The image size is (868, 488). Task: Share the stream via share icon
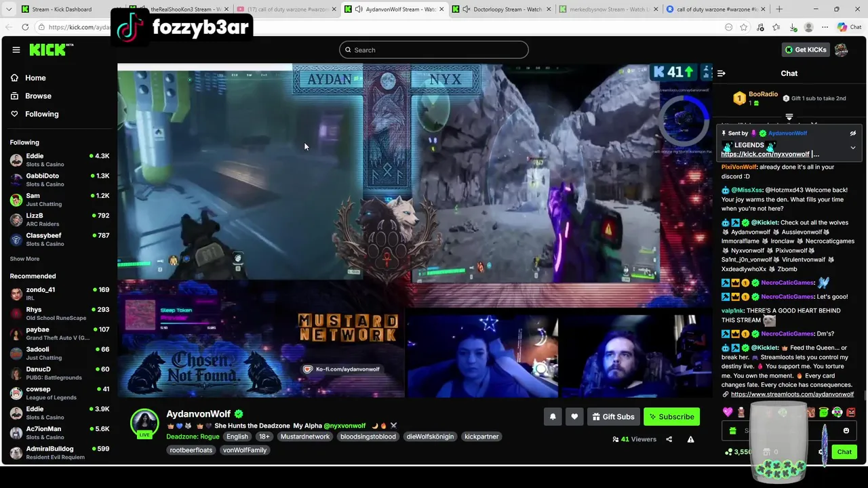tap(669, 439)
